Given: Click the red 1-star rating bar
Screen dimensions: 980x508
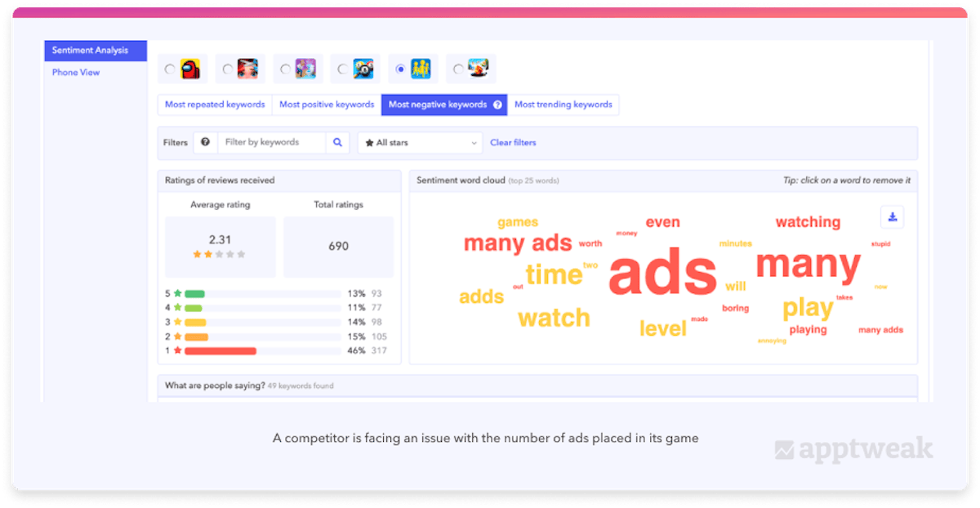Looking at the screenshot, I should click(220, 350).
